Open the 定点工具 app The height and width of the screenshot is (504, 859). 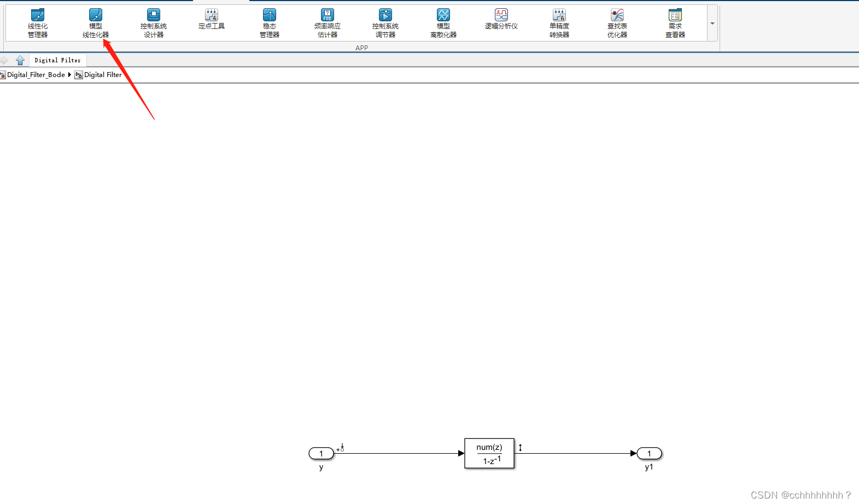tap(212, 19)
